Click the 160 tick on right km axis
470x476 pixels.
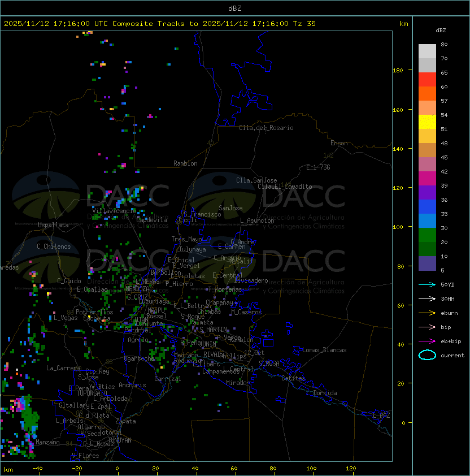click(x=398, y=110)
